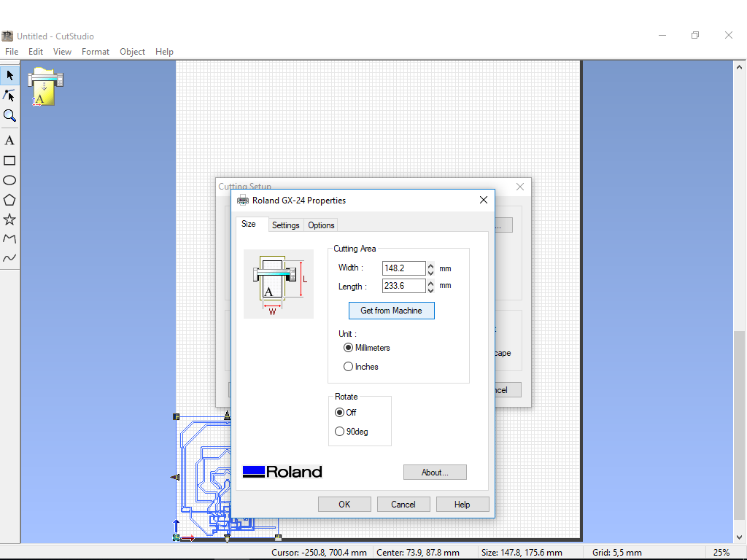747x560 pixels.
Task: Open the About... dialog
Action: pos(435,472)
